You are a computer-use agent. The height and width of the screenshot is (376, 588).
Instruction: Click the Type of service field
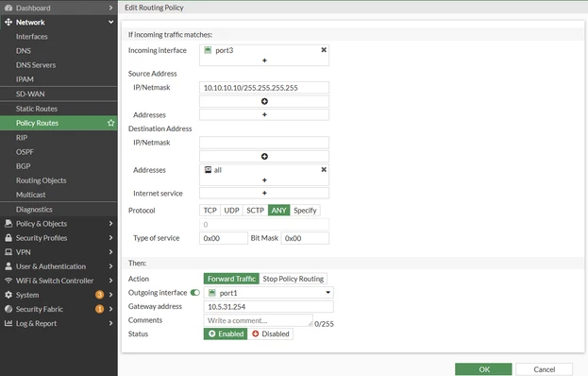(x=224, y=238)
